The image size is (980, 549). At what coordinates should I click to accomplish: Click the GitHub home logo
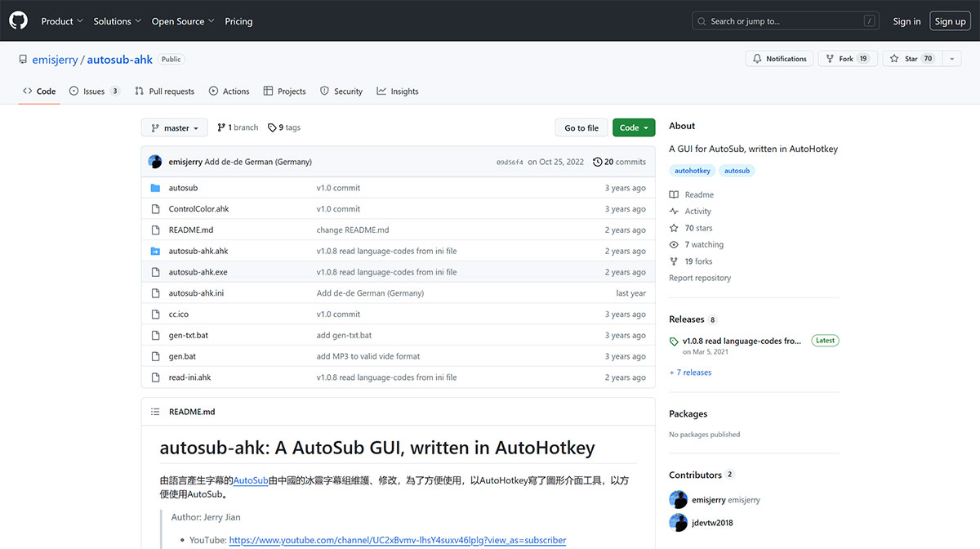[18, 20]
